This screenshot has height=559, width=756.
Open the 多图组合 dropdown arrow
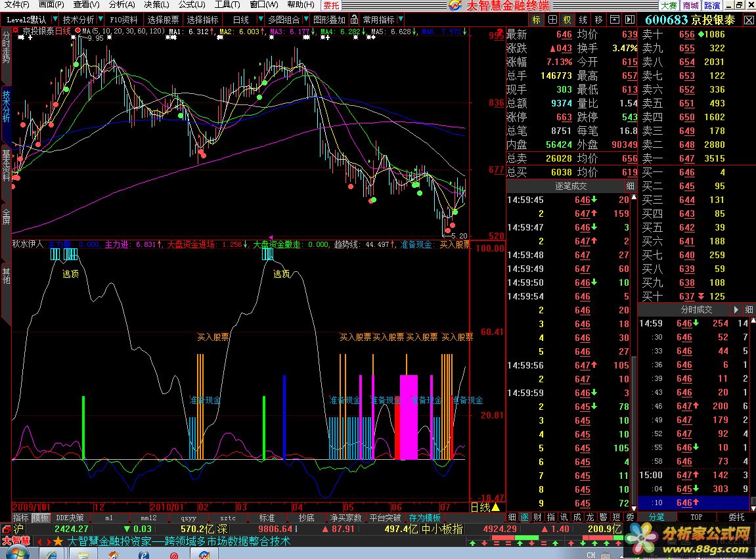(305, 19)
